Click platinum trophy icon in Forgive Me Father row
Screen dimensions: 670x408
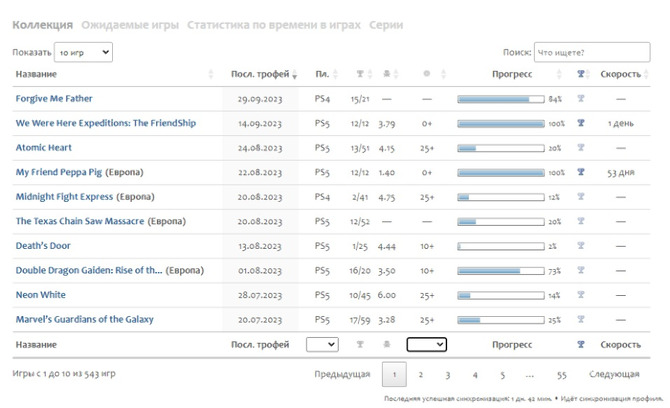[581, 99]
